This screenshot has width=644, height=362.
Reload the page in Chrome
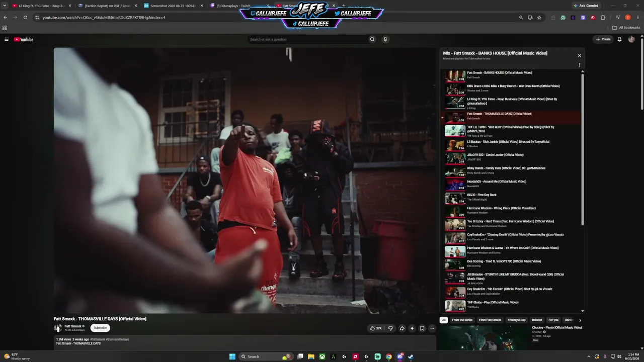(25, 18)
